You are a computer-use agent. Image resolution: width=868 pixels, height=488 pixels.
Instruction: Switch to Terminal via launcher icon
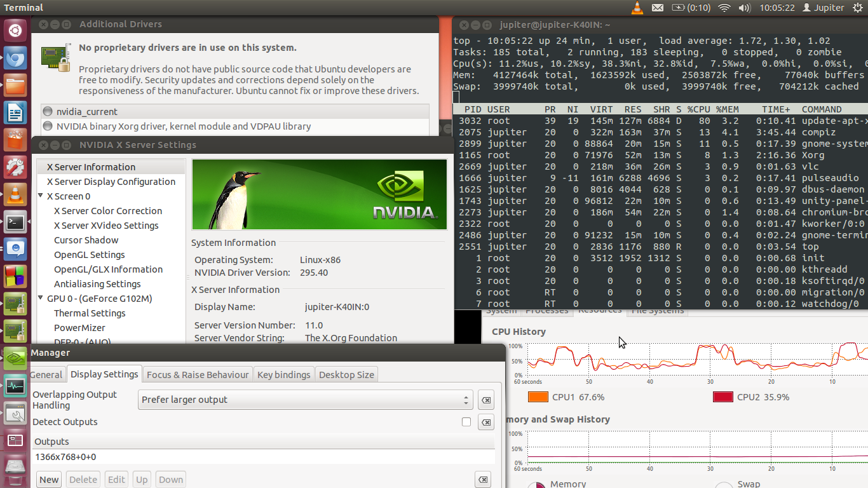(x=15, y=222)
